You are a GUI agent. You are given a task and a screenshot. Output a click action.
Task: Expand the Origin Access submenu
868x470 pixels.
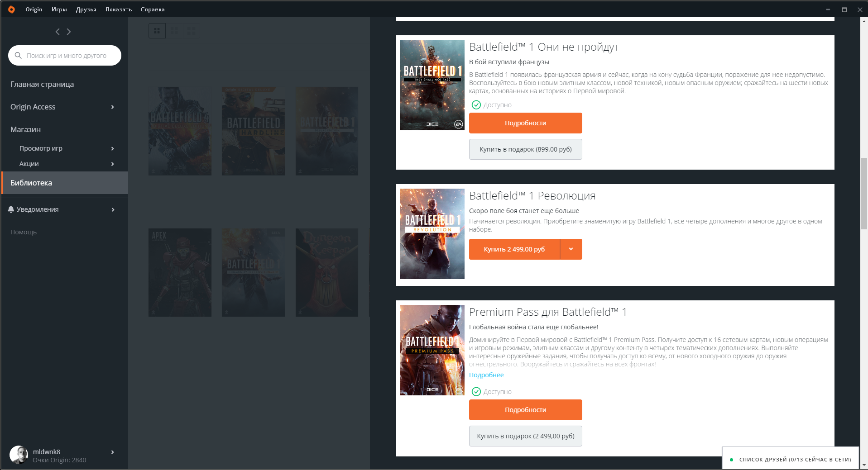point(113,107)
